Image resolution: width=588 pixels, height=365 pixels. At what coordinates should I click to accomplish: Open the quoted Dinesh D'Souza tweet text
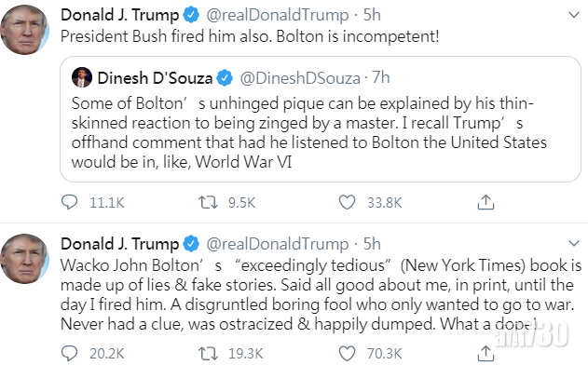tap(309, 132)
